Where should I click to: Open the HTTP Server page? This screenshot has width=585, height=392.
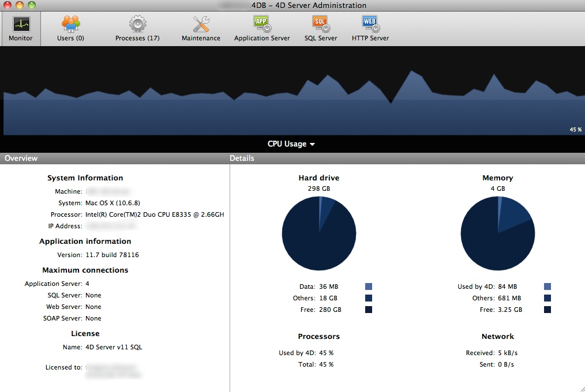point(370,25)
